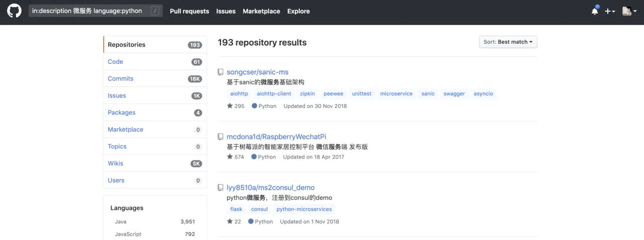Screen dimensions: 644x240
Task: Focus the search box with description query
Action: pos(96,11)
